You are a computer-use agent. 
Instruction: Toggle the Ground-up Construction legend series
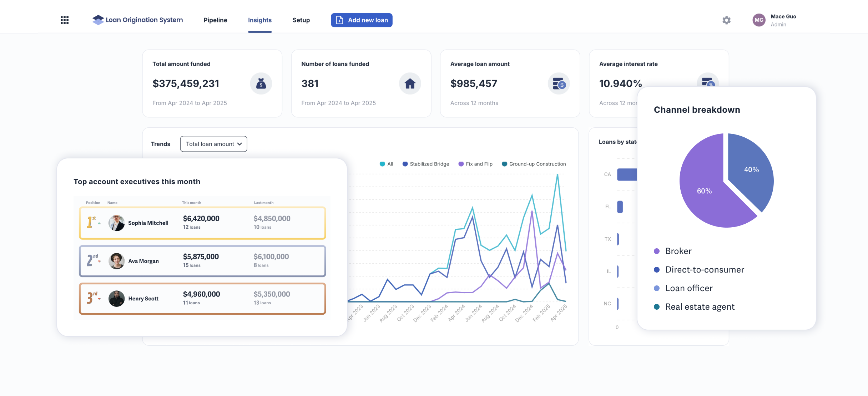(534, 164)
